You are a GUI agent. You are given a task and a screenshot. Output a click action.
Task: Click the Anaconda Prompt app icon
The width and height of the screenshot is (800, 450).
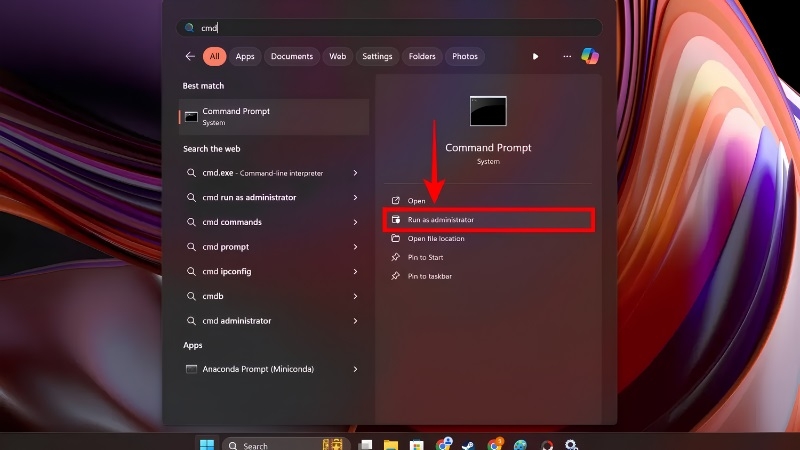[191, 369]
